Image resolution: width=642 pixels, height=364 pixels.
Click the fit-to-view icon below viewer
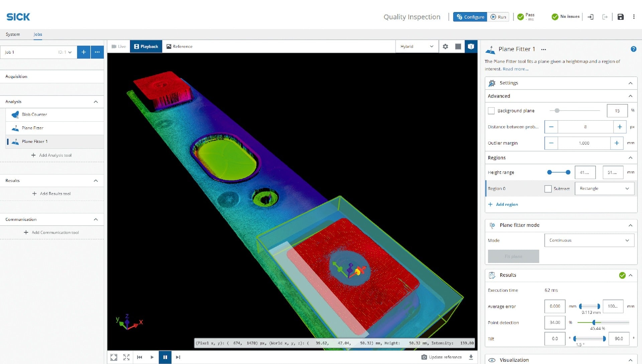[114, 357]
